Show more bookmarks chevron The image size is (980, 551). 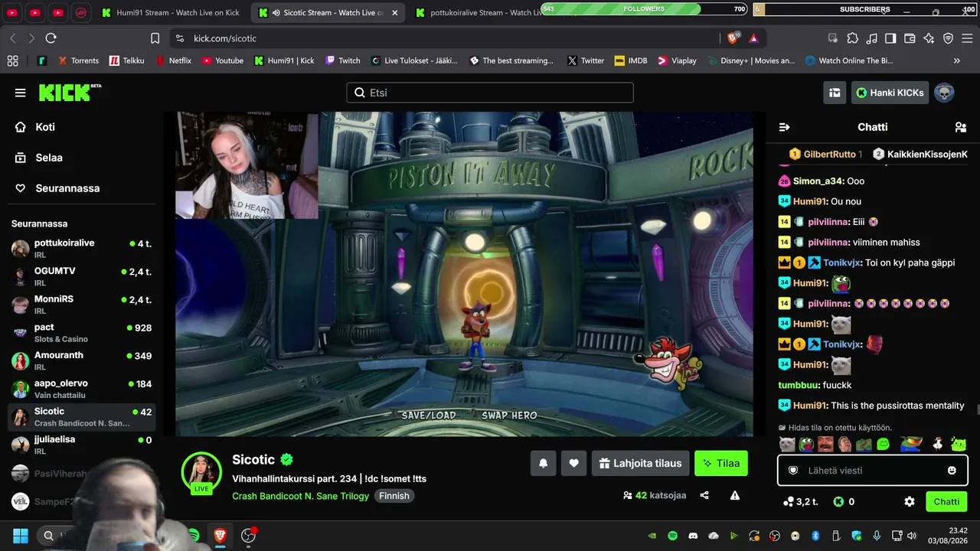click(957, 60)
